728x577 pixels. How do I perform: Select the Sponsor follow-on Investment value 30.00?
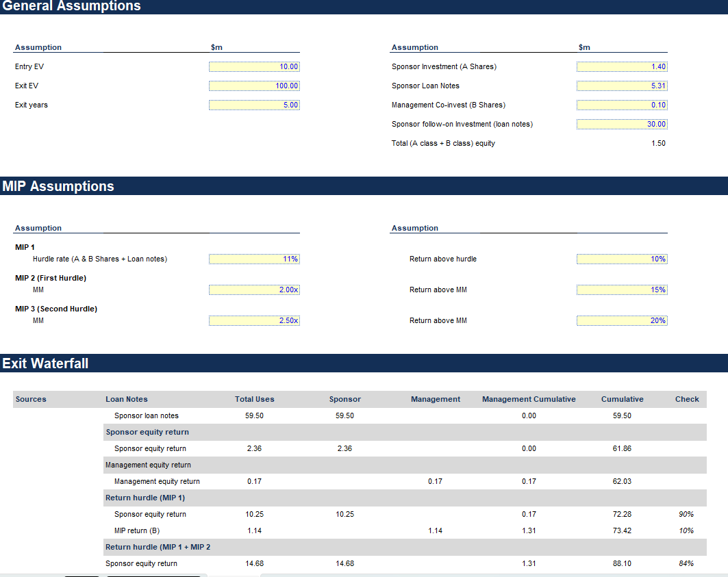click(x=622, y=124)
